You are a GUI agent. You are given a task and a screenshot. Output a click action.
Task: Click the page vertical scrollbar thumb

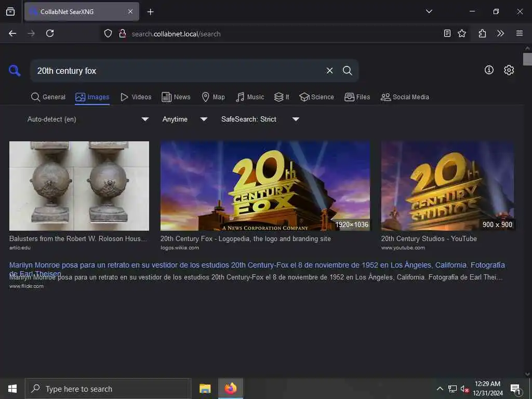pyautogui.click(x=527, y=59)
